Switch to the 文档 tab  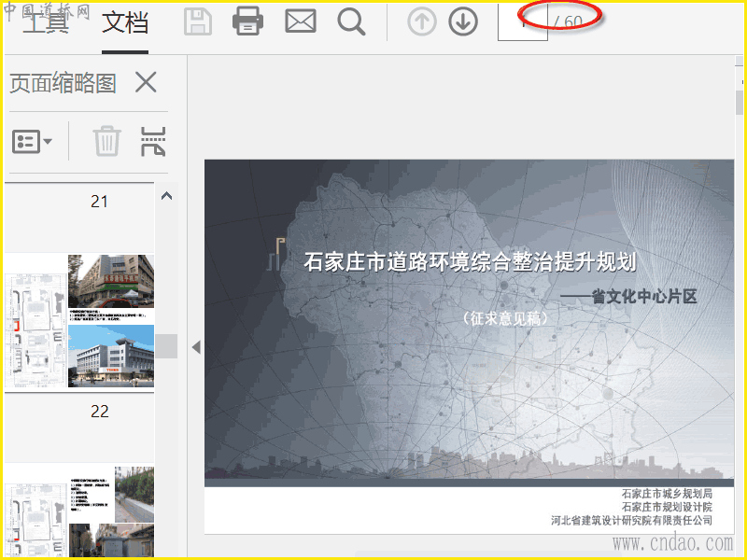point(125,22)
